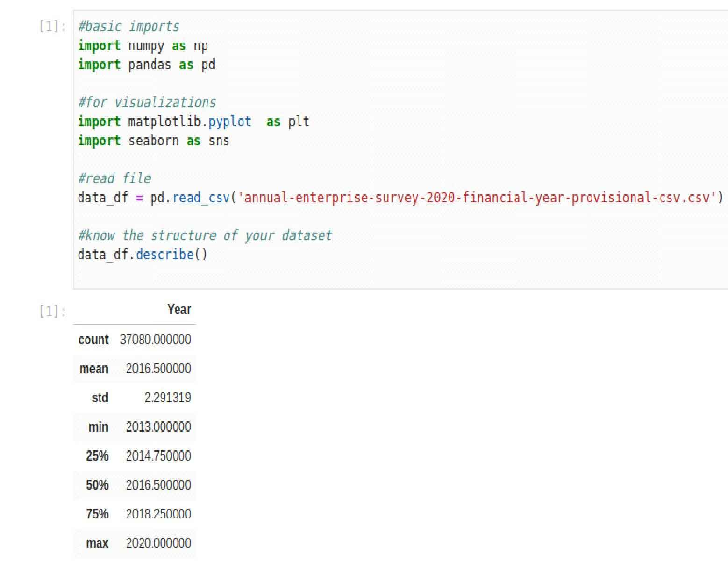Click the matplotlib.pyplot import line
The height and width of the screenshot is (582, 728).
pyautogui.click(x=193, y=121)
